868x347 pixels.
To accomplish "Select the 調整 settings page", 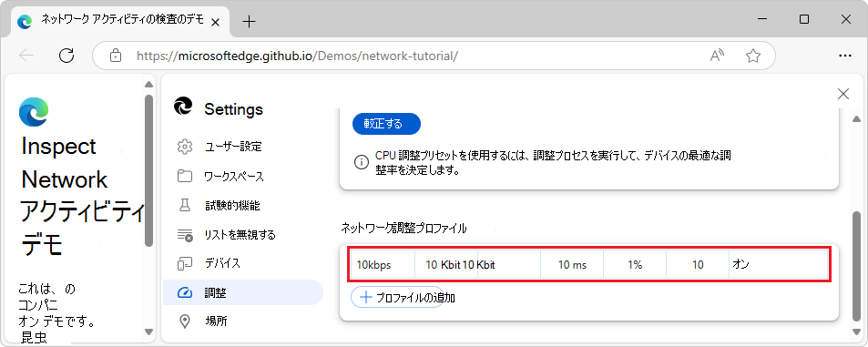I will pos(242,292).
